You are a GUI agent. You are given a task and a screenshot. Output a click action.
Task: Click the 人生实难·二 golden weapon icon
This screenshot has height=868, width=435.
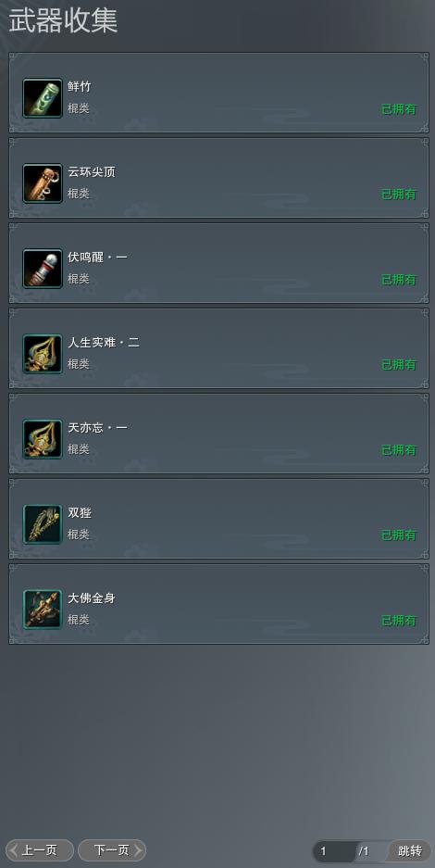point(43,354)
